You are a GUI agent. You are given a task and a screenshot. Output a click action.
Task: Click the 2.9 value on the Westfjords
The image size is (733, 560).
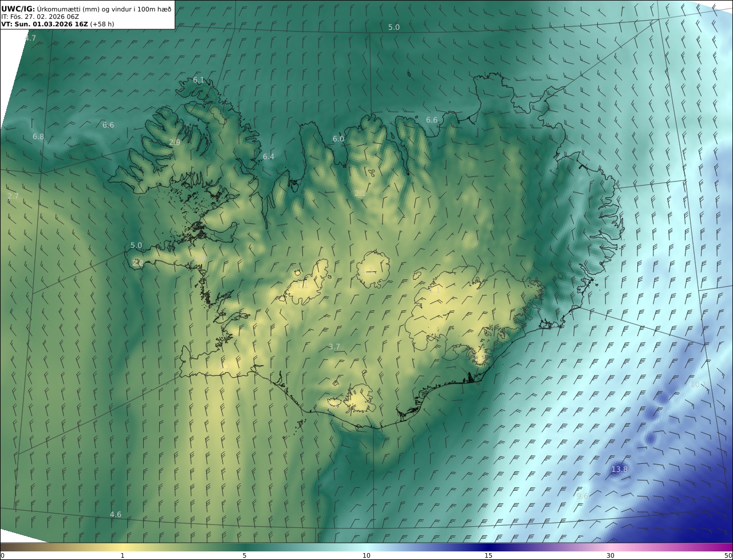(x=175, y=143)
